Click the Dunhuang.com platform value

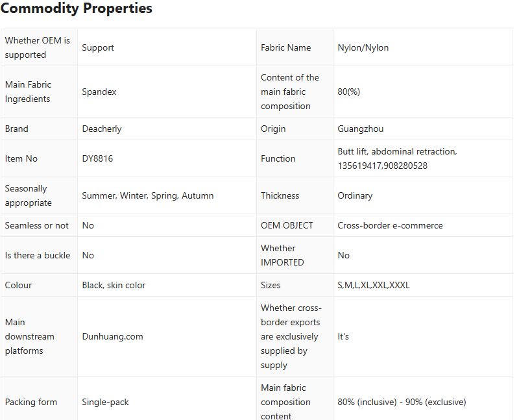tap(112, 336)
